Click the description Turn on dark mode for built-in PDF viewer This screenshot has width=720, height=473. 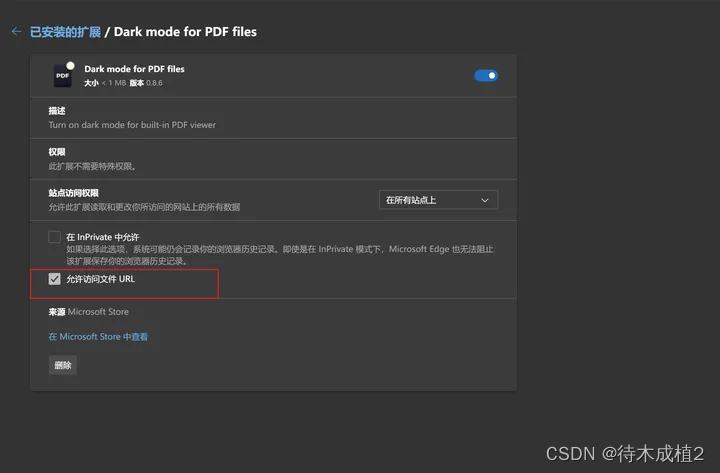click(x=132, y=125)
